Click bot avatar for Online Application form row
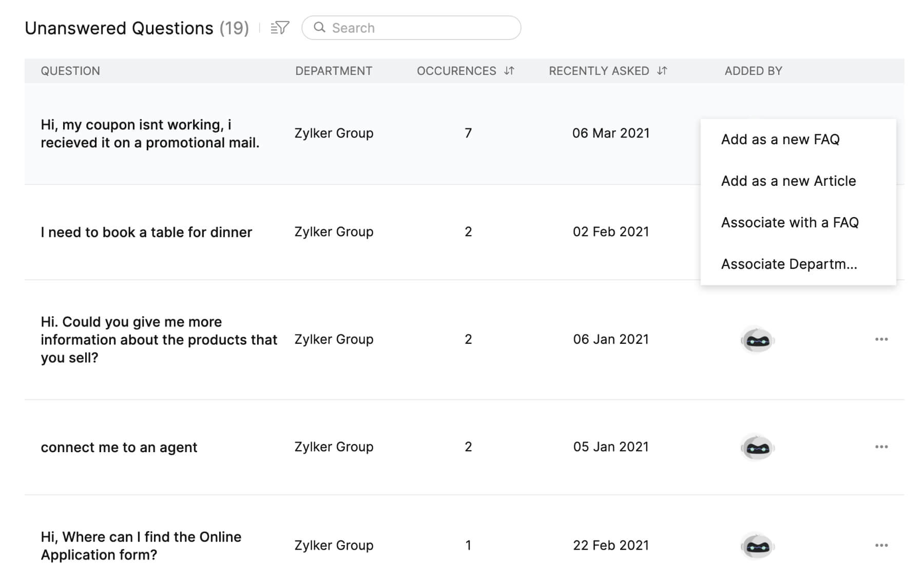Viewport: 924px width, 582px height. coord(757,546)
